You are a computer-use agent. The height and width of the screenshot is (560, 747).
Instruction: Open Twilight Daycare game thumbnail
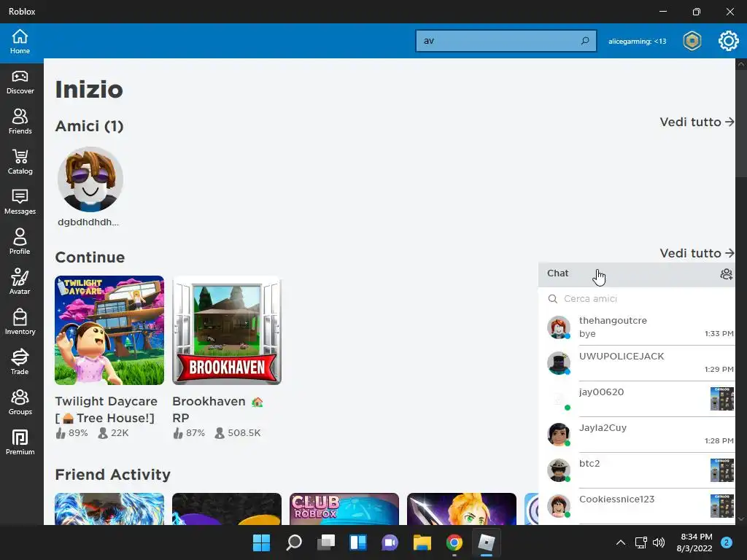pos(109,330)
